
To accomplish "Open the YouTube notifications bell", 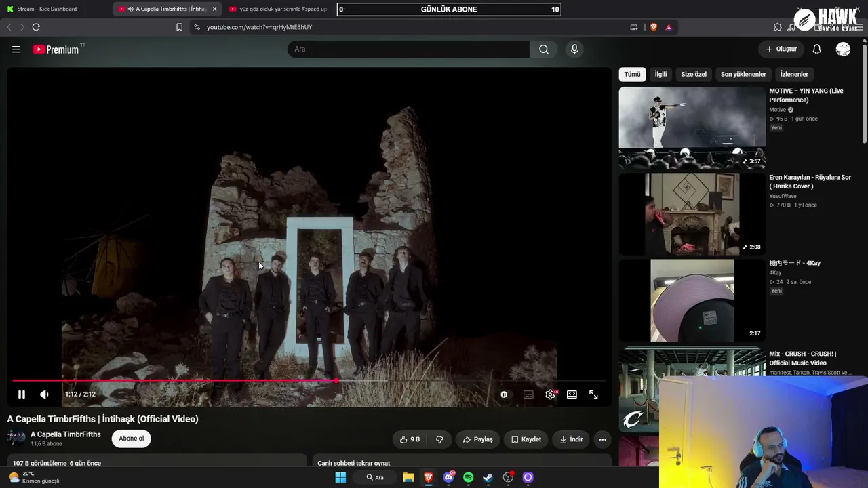I will point(817,49).
